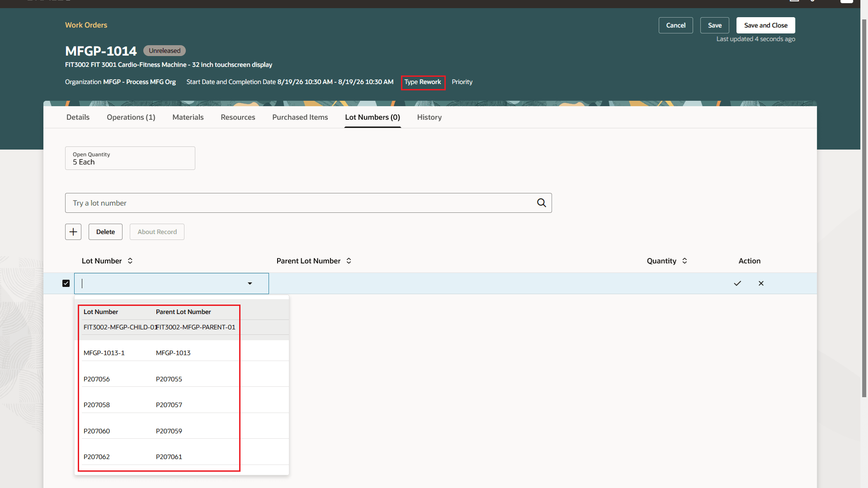
Task: Click the About Record button
Action: click(x=157, y=232)
